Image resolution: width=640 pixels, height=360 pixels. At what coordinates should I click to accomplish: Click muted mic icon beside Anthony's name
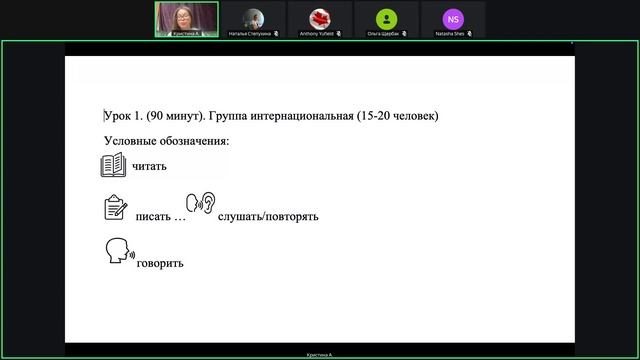click(x=339, y=34)
